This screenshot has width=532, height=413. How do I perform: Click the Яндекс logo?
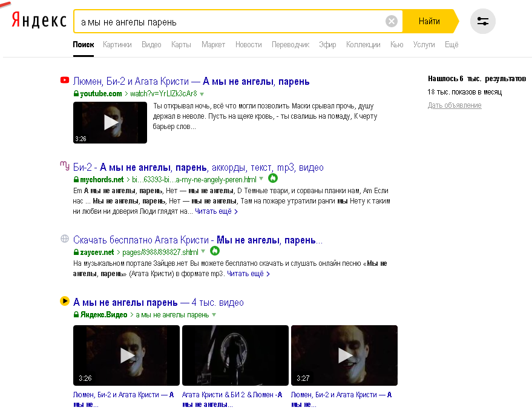(39, 20)
